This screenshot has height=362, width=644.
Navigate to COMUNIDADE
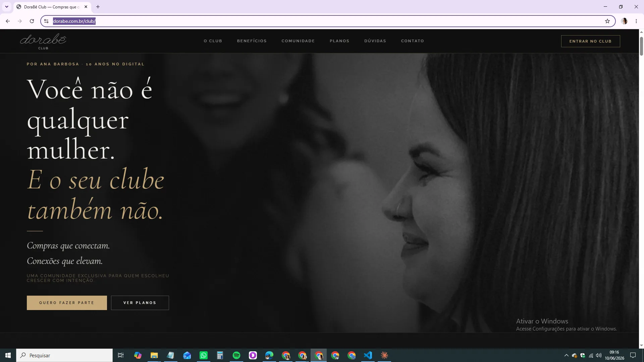click(x=298, y=41)
